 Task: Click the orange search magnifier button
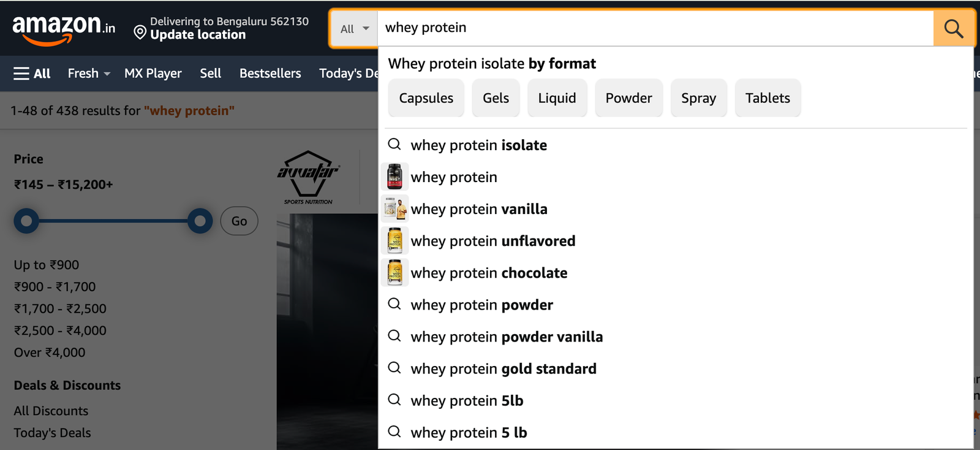953,28
